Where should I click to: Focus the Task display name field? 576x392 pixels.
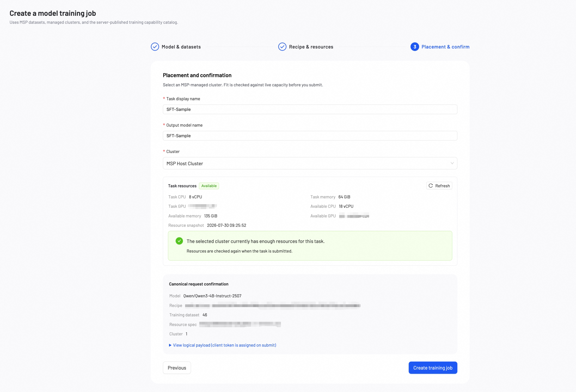[x=310, y=109]
